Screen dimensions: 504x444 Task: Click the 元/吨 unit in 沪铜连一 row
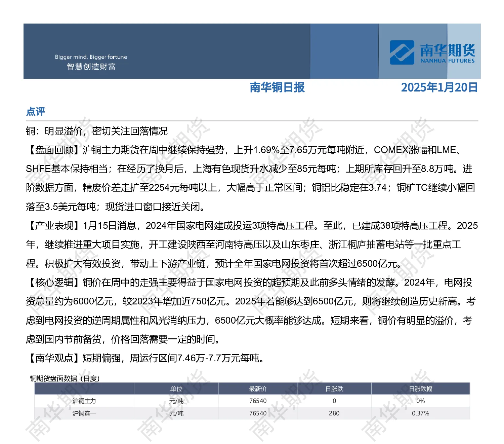(176, 413)
